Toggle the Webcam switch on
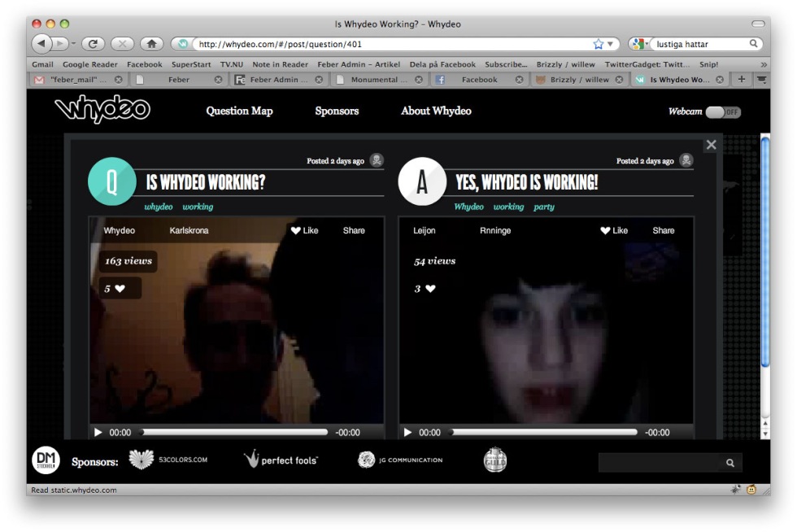797x532 pixels. tap(722, 112)
